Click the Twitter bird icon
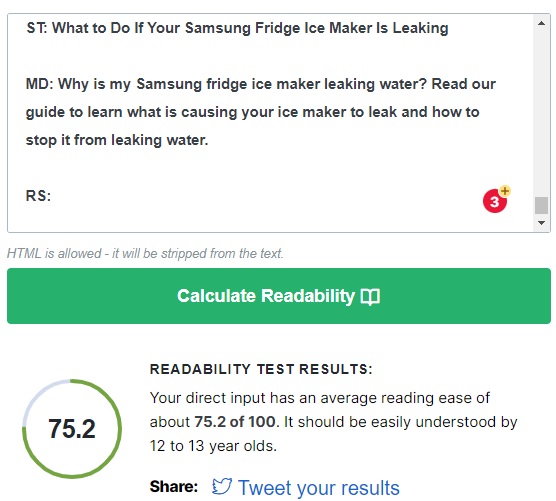 pyautogui.click(x=222, y=486)
